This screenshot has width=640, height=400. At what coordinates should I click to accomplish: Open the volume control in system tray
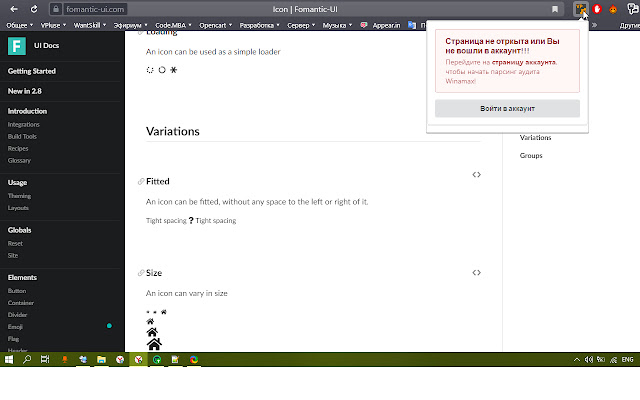589,360
